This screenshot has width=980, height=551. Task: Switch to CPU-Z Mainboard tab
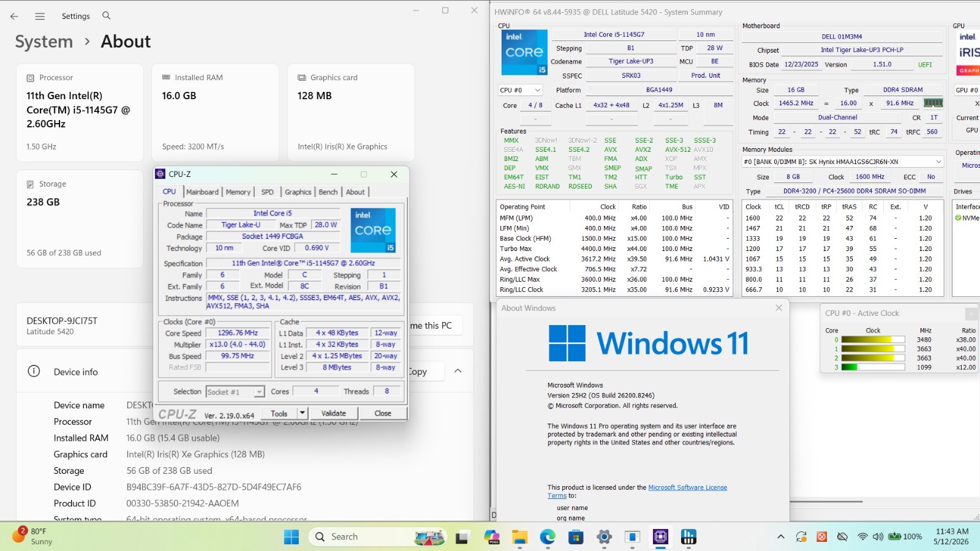pyautogui.click(x=202, y=192)
